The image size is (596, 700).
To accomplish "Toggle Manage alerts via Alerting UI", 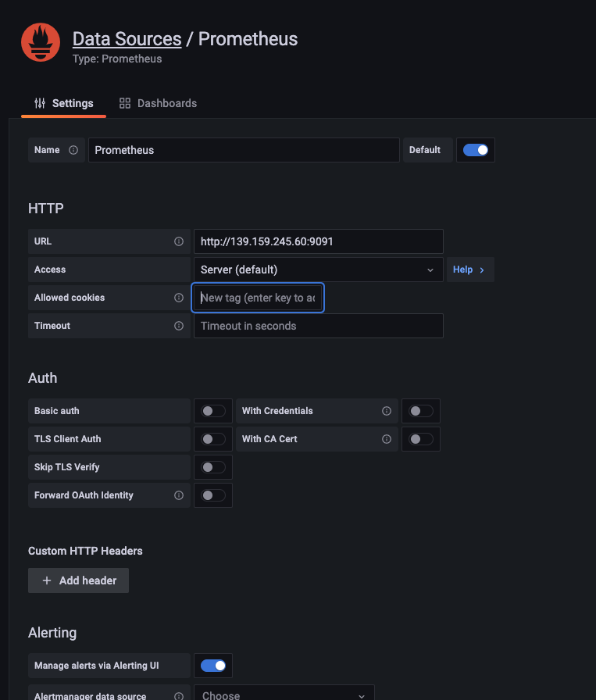I will click(x=213, y=666).
